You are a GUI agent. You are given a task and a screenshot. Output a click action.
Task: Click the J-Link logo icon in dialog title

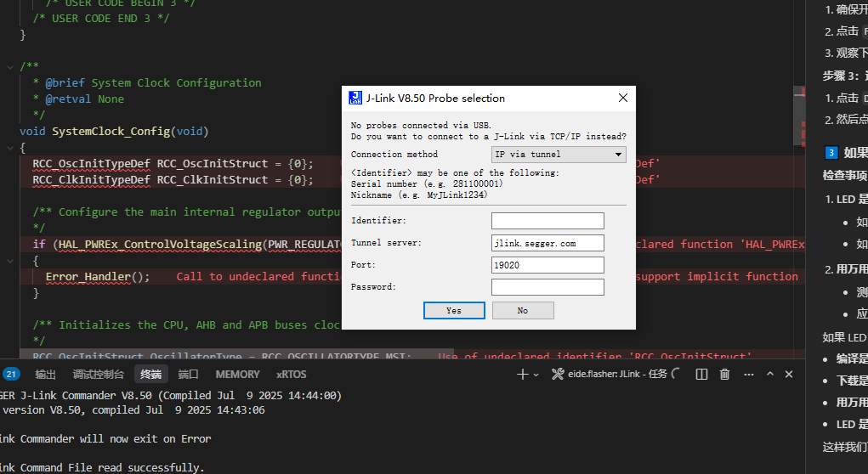tap(355, 98)
